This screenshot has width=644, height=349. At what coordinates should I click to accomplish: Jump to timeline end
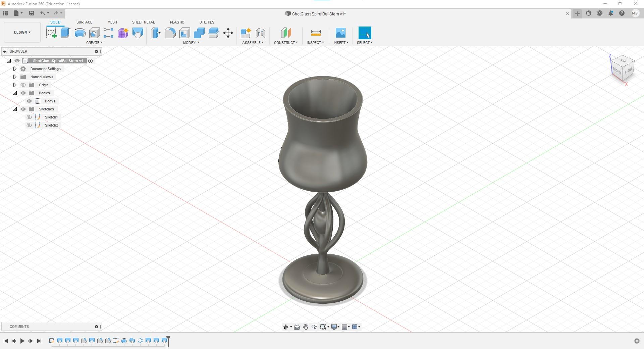pyautogui.click(x=39, y=341)
